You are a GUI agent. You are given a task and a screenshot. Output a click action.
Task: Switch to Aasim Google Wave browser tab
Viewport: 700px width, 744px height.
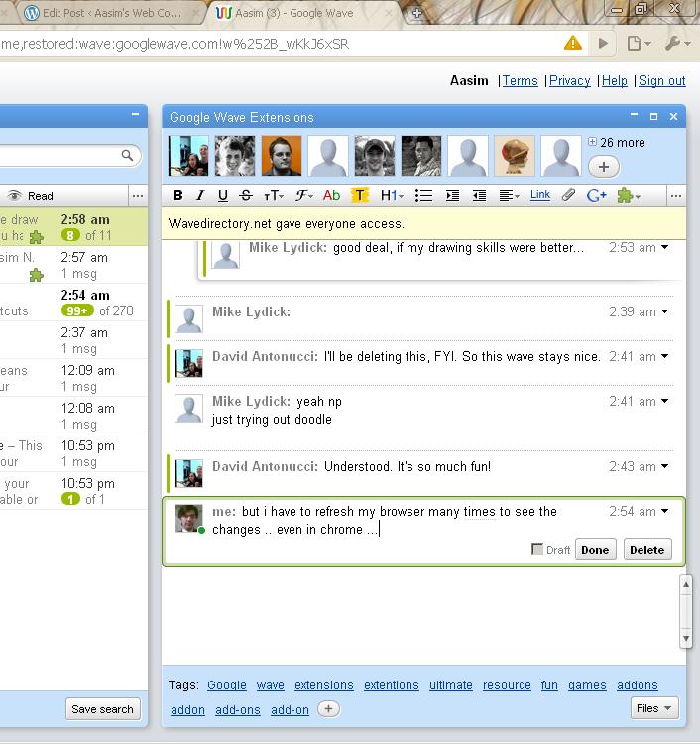coord(303,13)
